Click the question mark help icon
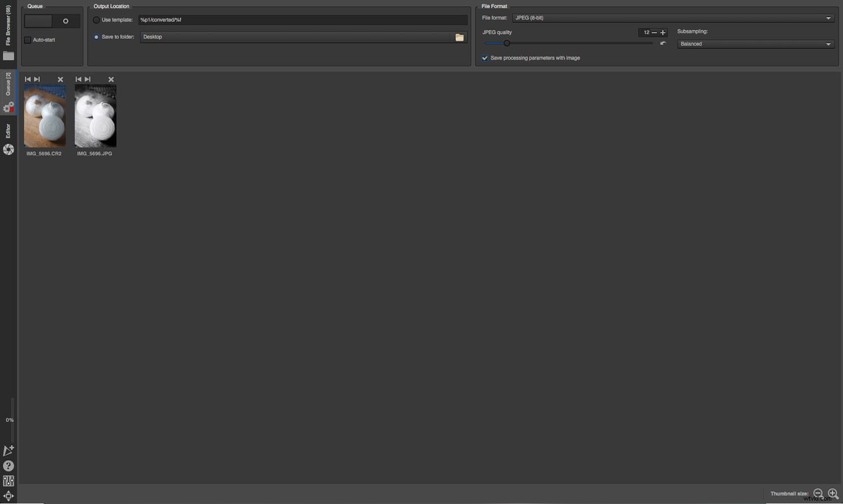 tap(8, 466)
